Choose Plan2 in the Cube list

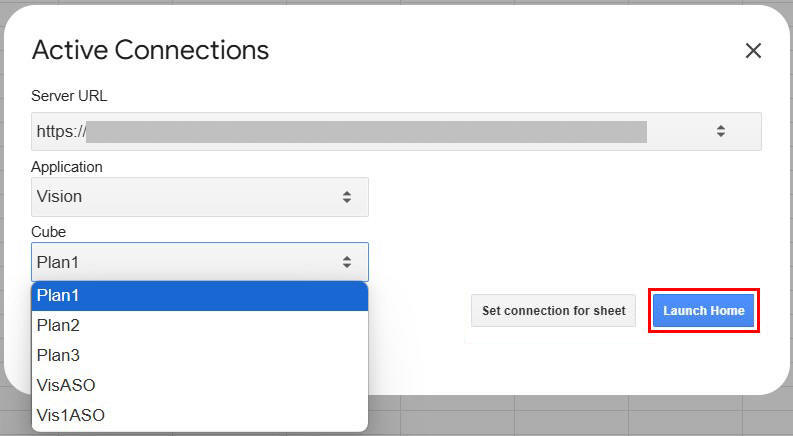coord(199,325)
